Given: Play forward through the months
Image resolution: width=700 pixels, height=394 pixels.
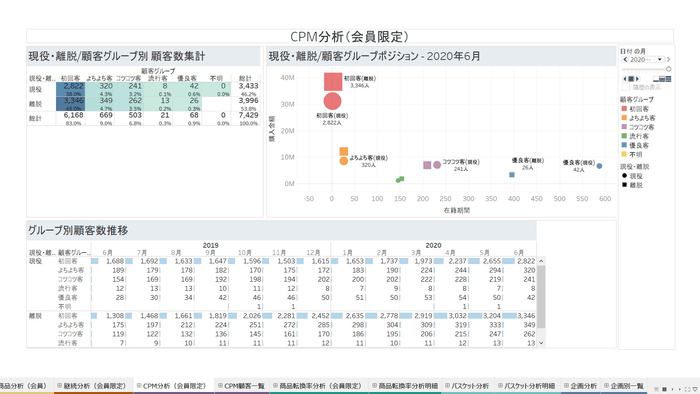Looking at the screenshot, I should point(637,79).
